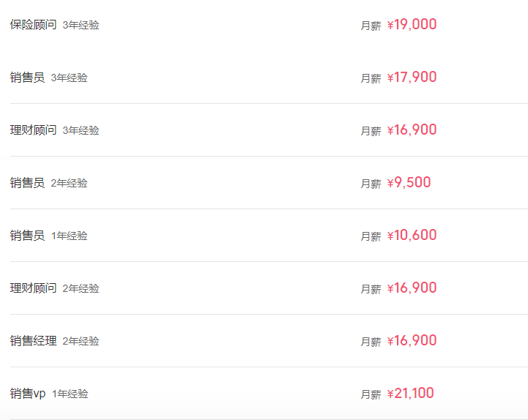Click the ¥17,900 salary amount
Image resolution: width=528 pixels, height=420 pixels.
(x=412, y=77)
